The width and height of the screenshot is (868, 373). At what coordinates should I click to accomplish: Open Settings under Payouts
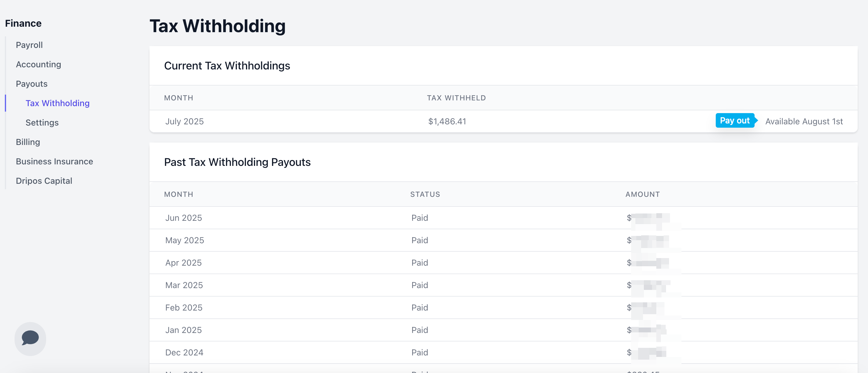(42, 123)
